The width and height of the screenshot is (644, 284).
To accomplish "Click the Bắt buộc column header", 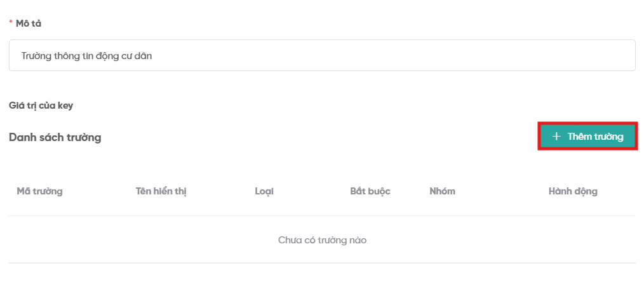I will pyautogui.click(x=370, y=191).
